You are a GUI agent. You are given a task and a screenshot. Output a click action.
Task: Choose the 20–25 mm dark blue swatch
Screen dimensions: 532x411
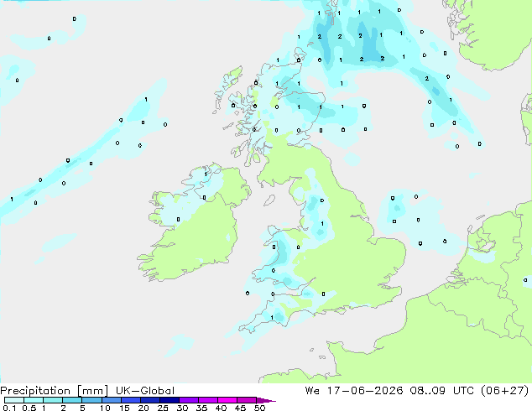(x=149, y=400)
